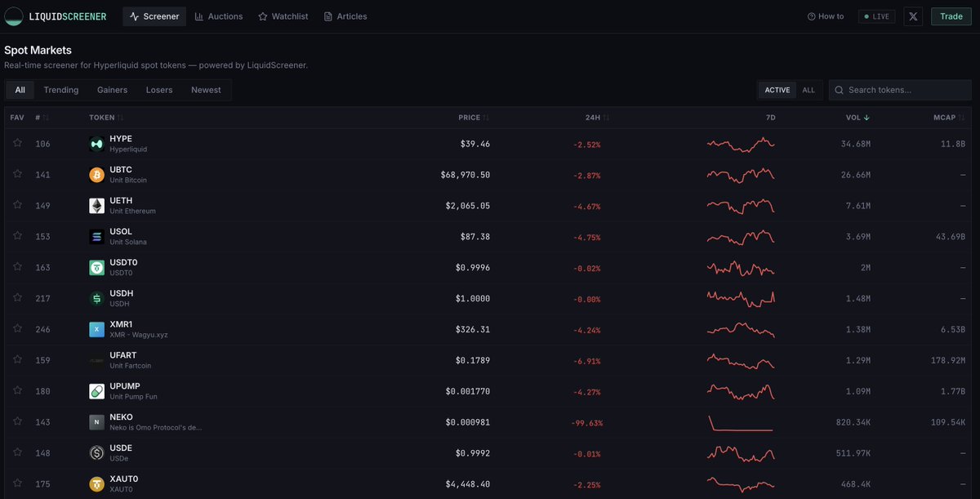Click the search magnifier icon
The width and height of the screenshot is (980, 499).
(x=839, y=90)
